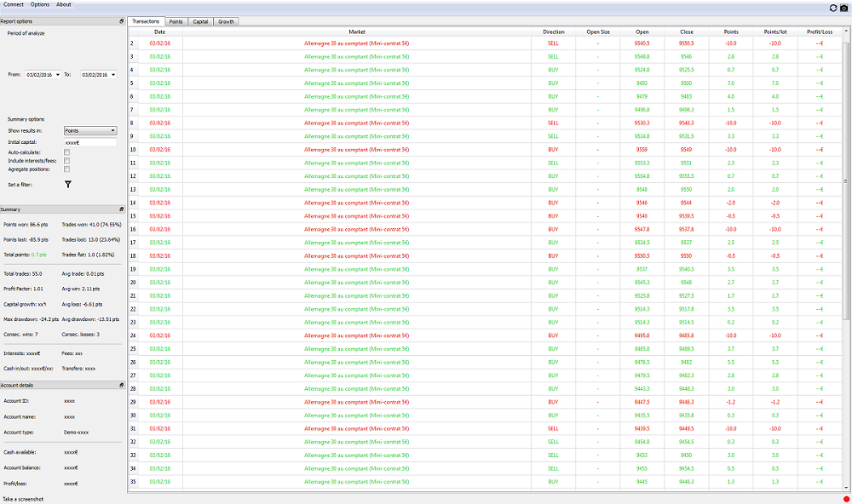Sort by the Market column header
This screenshot has height=504, width=852.
[356, 32]
